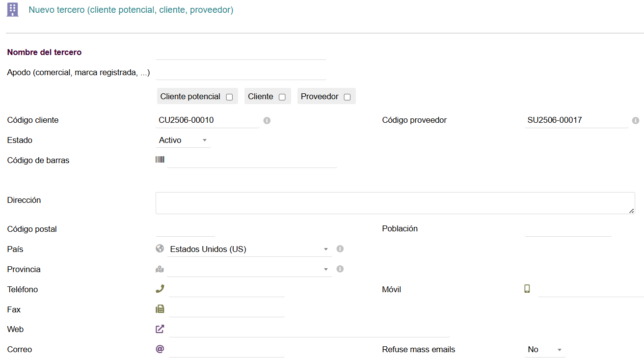The image size is (644, 362).
Task: Click the building icon beside page title
Action: tap(13, 10)
